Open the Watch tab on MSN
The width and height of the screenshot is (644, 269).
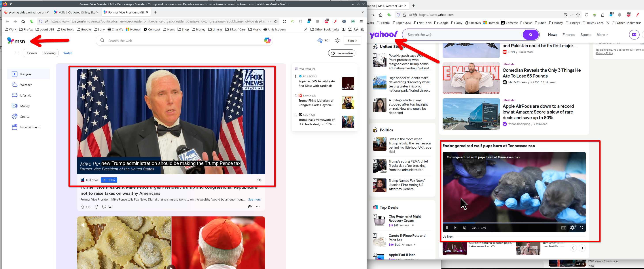tap(68, 53)
